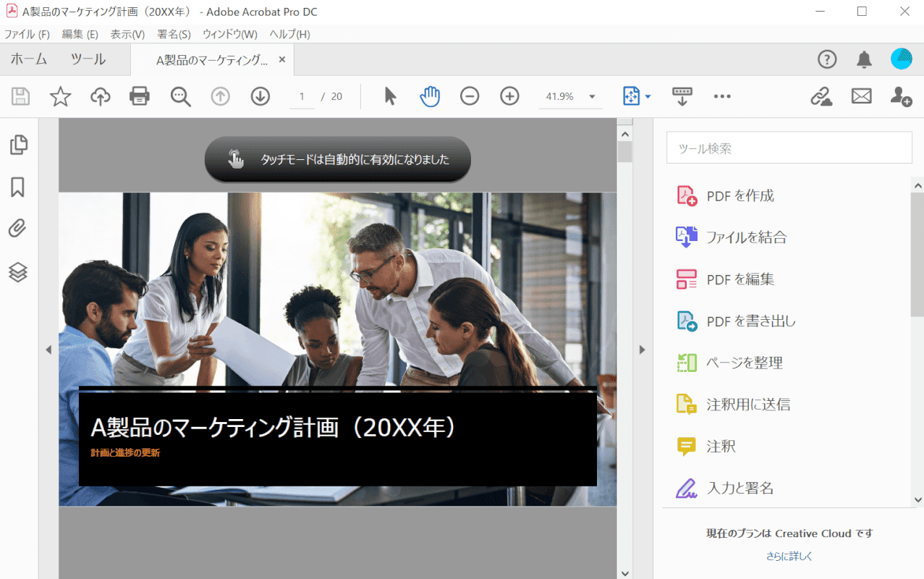Click PDF を書き出し tool
The width and height of the screenshot is (924, 579).
735,321
